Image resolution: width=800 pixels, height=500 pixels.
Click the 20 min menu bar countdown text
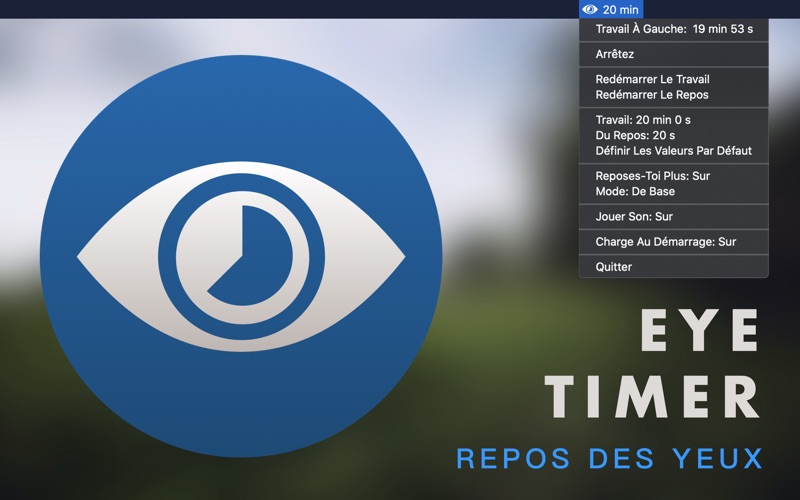click(x=620, y=9)
